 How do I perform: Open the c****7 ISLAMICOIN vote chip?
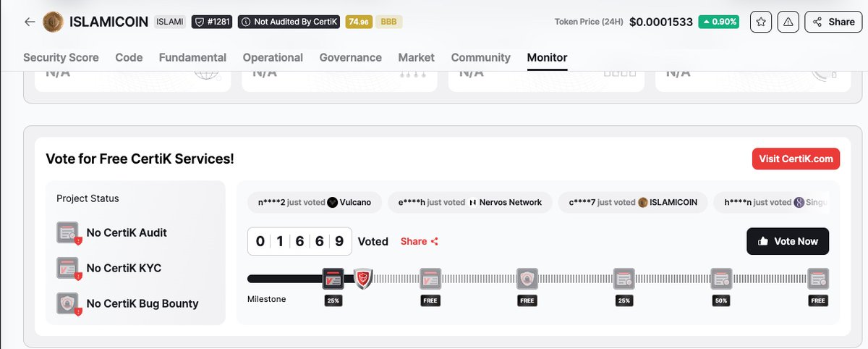coord(632,202)
